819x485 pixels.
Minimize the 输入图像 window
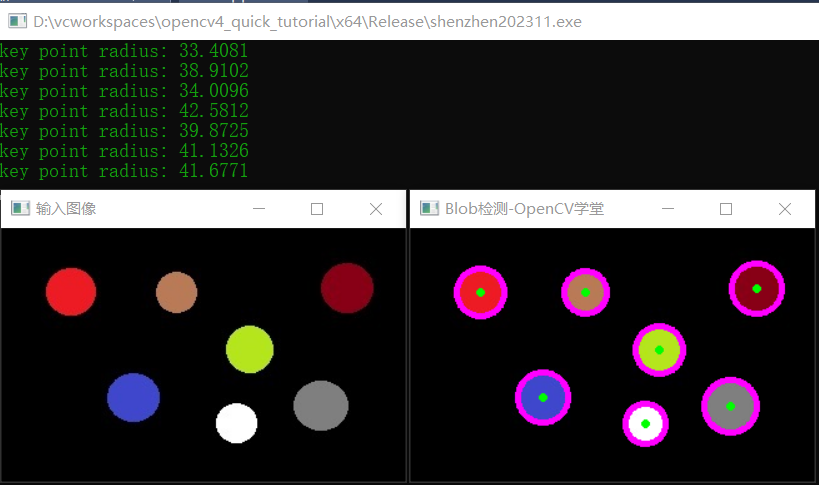259,209
